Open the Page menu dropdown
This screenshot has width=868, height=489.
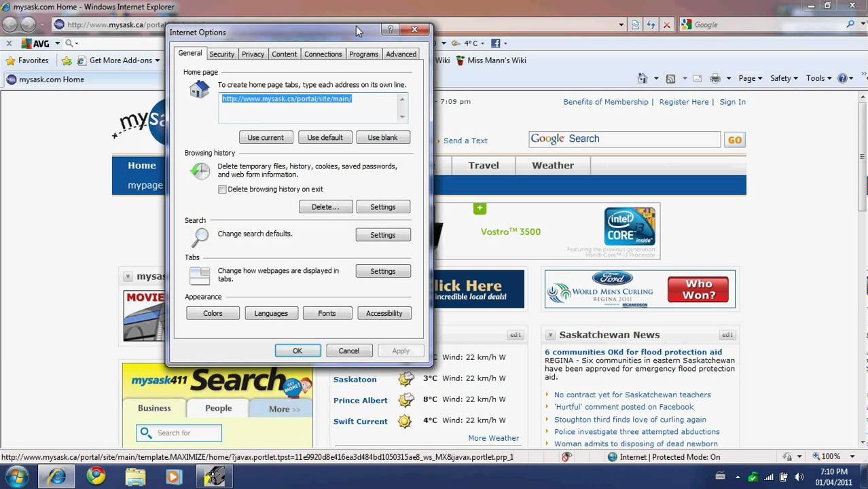point(751,78)
